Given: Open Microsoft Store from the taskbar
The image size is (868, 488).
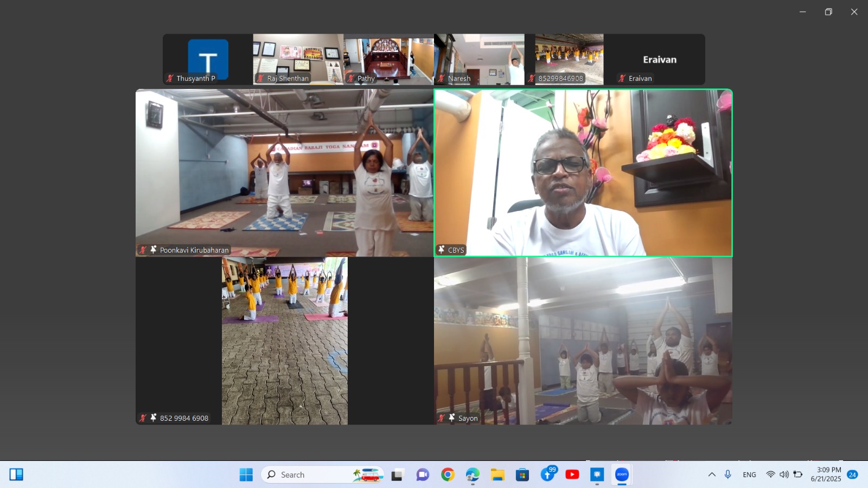Looking at the screenshot, I should point(522,475).
